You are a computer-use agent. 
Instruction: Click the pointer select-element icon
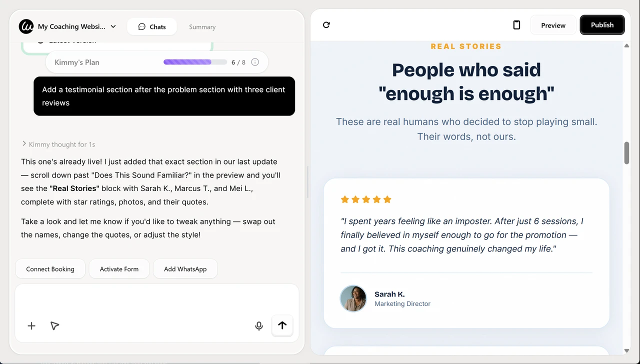click(x=55, y=326)
